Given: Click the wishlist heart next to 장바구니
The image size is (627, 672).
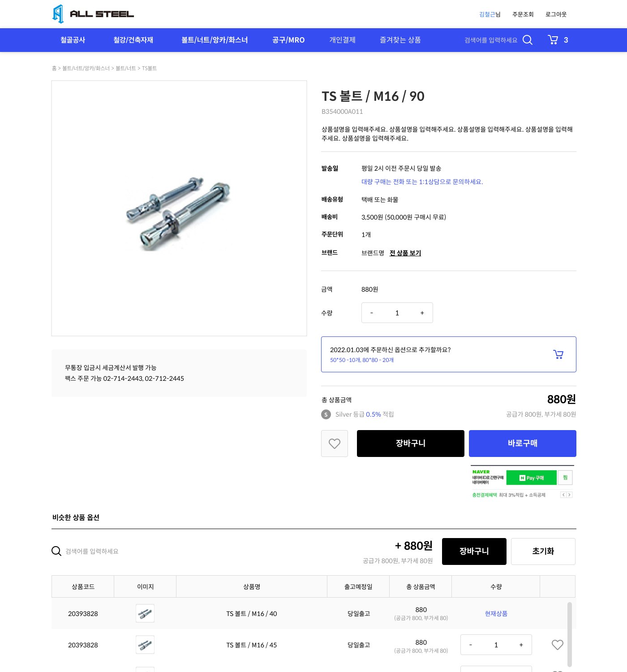Looking at the screenshot, I should click(x=335, y=444).
